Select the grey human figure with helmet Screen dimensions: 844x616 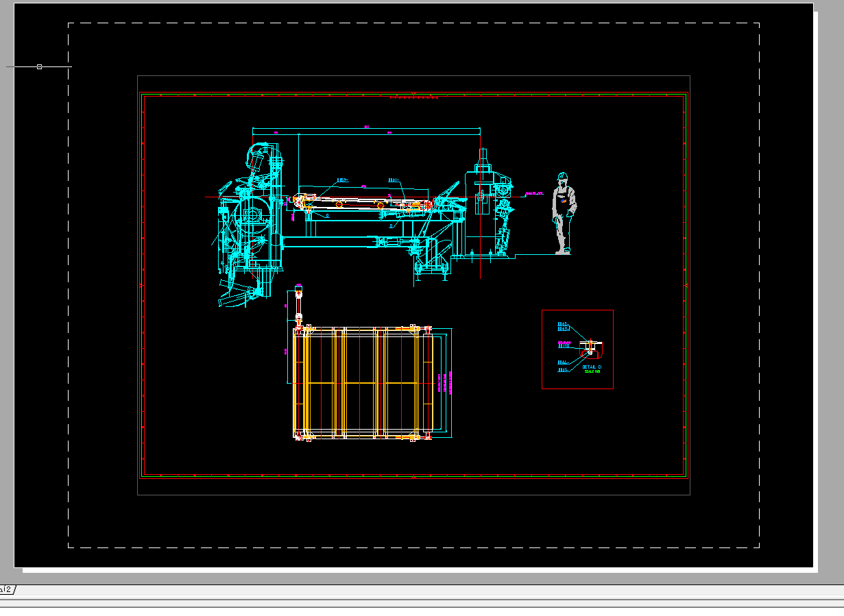(564, 213)
